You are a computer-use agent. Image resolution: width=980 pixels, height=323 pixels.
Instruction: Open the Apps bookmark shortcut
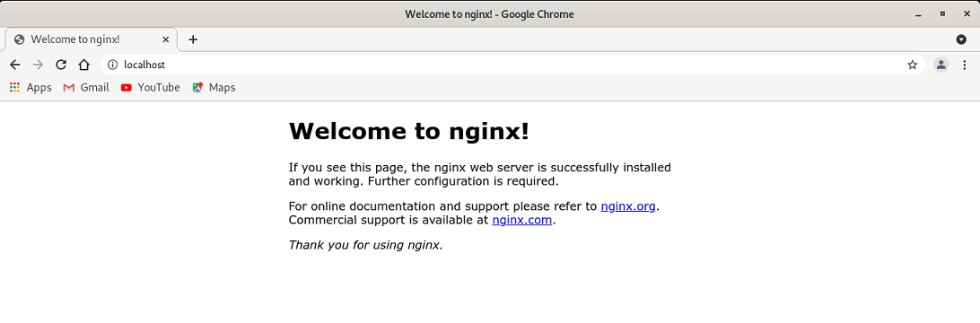click(31, 87)
